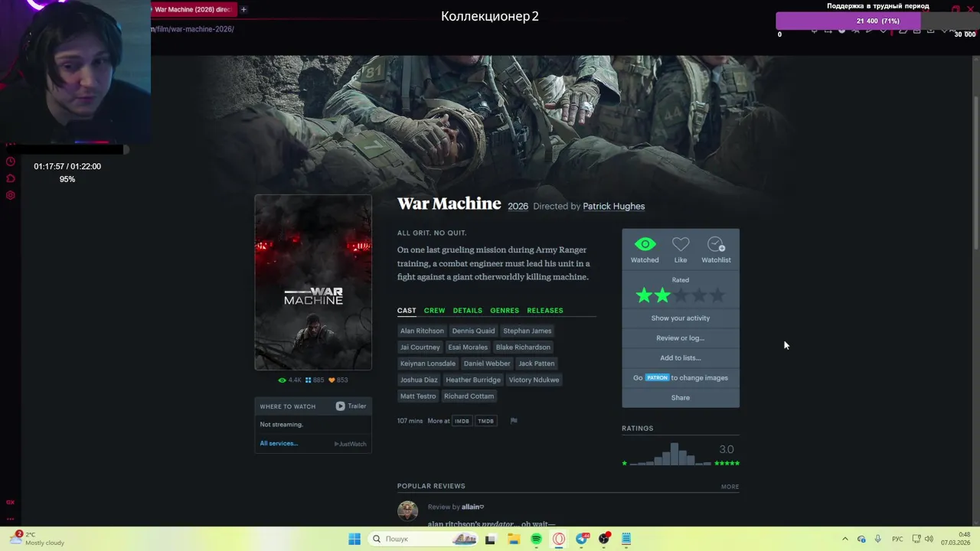980x551 pixels.
Task: Open the IMDB link button
Action: [x=462, y=421]
